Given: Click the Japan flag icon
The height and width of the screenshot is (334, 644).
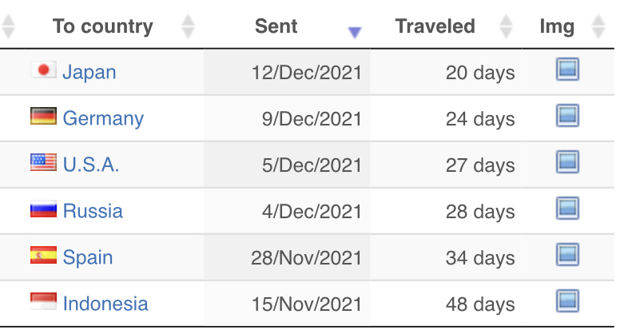Looking at the screenshot, I should point(43,70).
